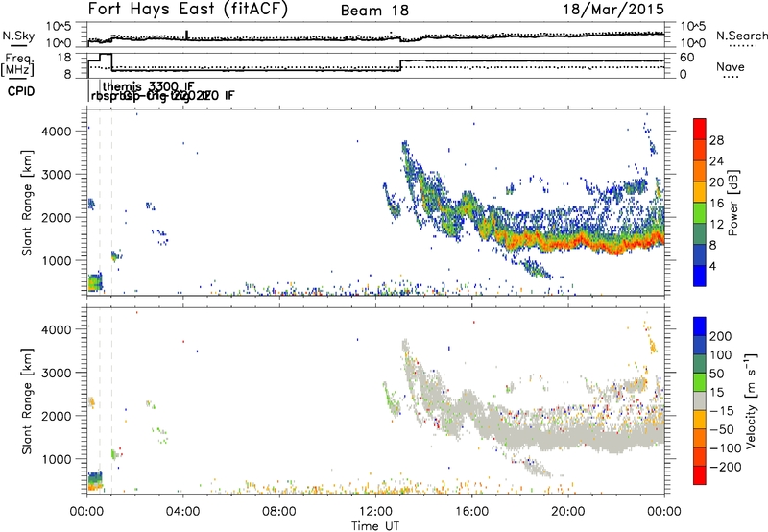Image resolution: width=768 pixels, height=532 pixels.
Task: Pick the yellow segment of the Power color bar
Action: click(x=700, y=192)
